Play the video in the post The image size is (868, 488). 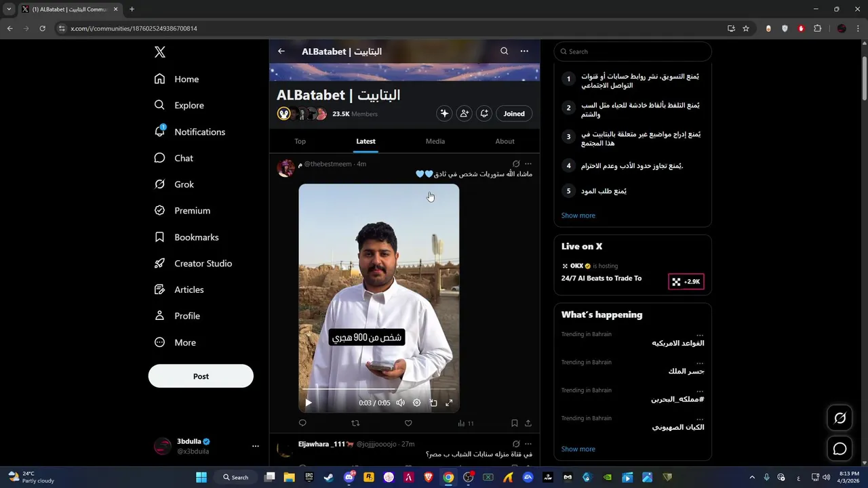click(309, 403)
